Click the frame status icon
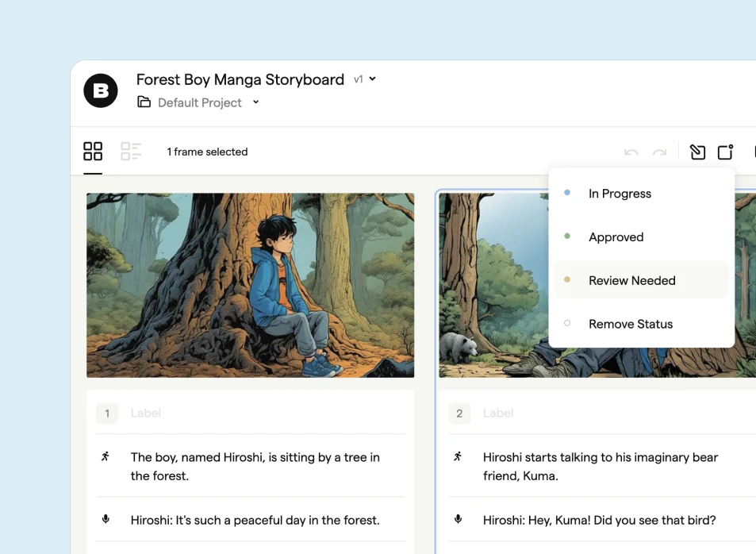756x554 pixels. (725, 152)
